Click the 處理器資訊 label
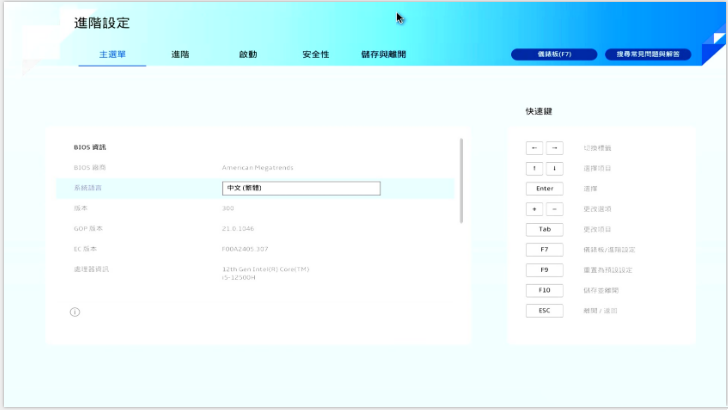Viewport: 728px width, 410px height. click(91, 269)
